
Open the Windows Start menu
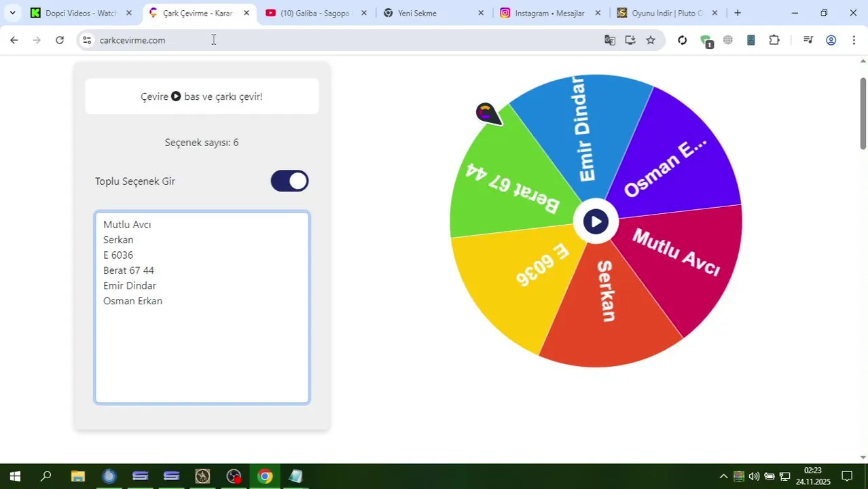(15, 476)
